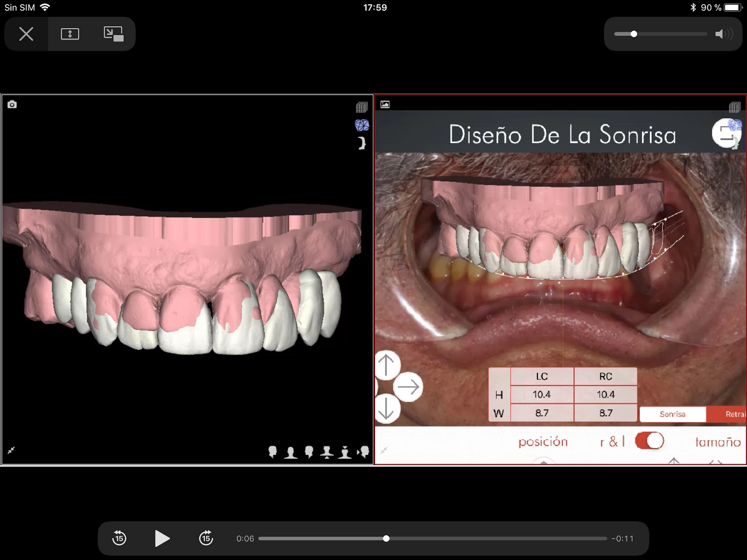Click the face profile icon below the mesh icon
The width and height of the screenshot is (747, 560).
pos(362,143)
